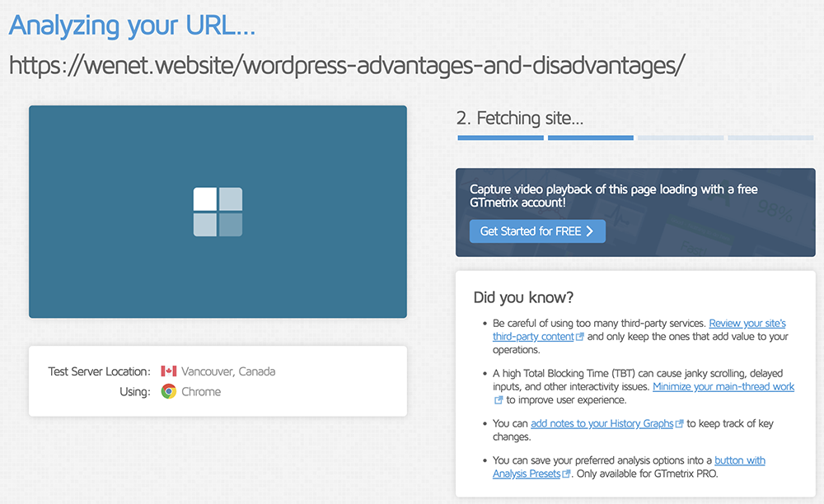
Task: Open 'add notes to your History Graphs' link
Action: click(x=602, y=423)
